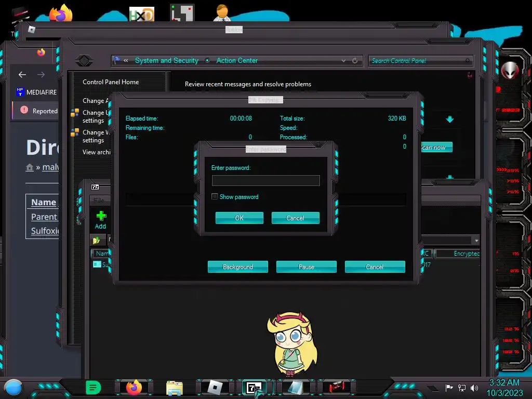Refresh the Control Panel address bar
The height and width of the screenshot is (399, 532).
point(355,61)
